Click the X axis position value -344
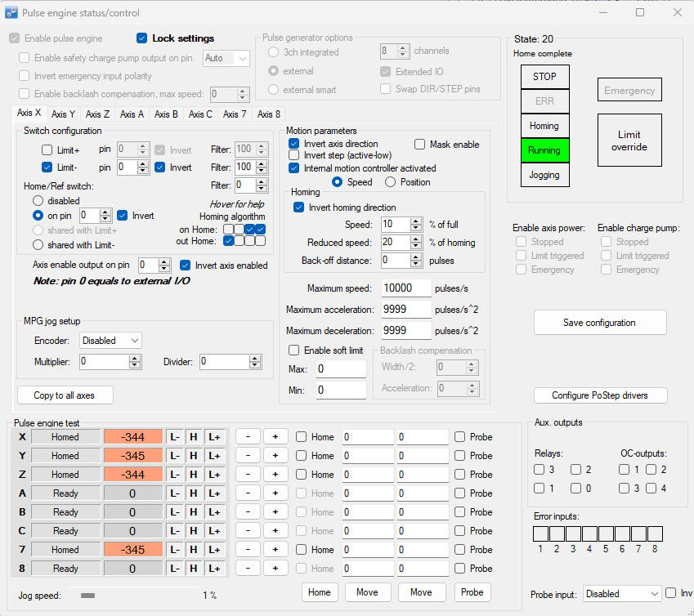The height and width of the screenshot is (616, 694). point(133,437)
